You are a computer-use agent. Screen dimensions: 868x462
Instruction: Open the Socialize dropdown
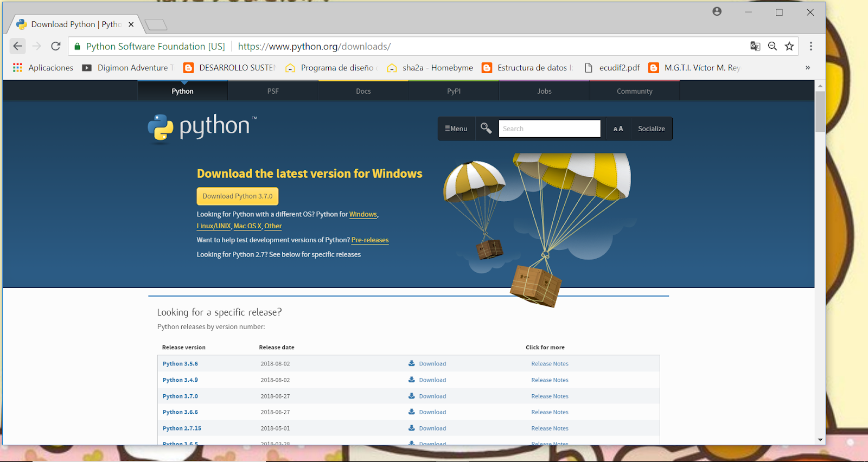(x=651, y=129)
